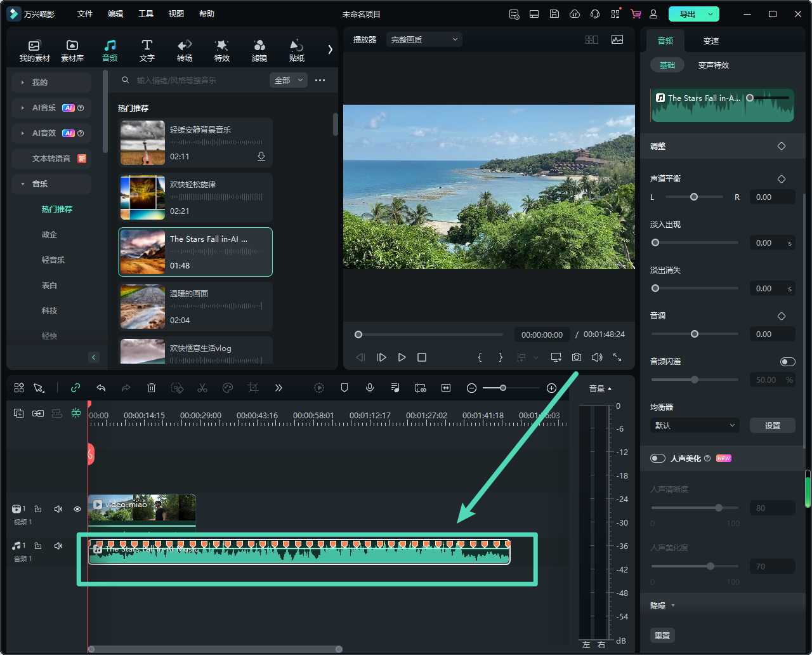Open the Filters (滤镜) panel
The height and width of the screenshot is (655, 812).
tap(259, 50)
